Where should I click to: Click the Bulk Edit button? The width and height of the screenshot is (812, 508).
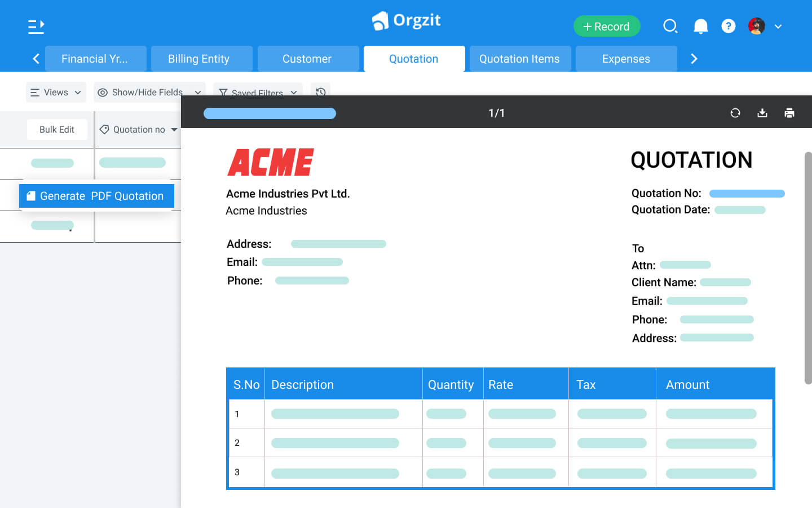point(57,129)
